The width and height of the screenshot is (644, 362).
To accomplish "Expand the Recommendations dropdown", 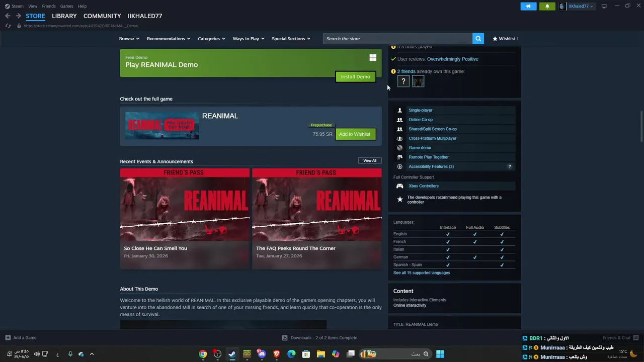I will (x=169, y=39).
